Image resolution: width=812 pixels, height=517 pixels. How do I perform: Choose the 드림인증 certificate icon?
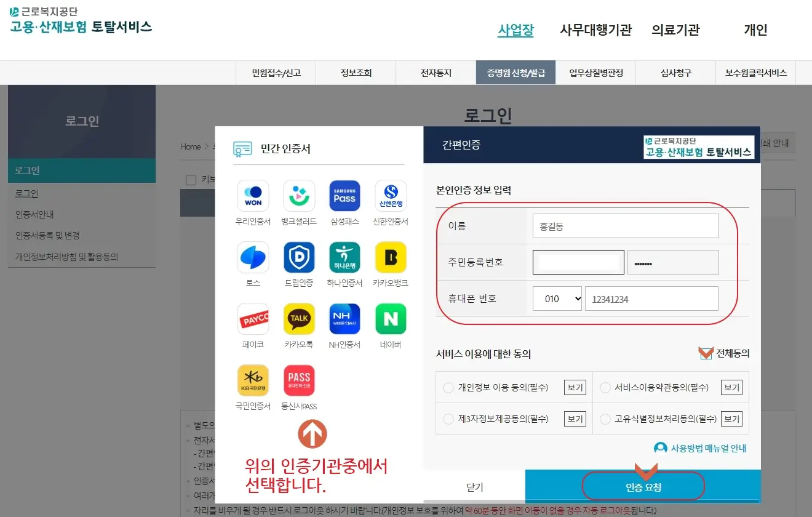coord(299,257)
